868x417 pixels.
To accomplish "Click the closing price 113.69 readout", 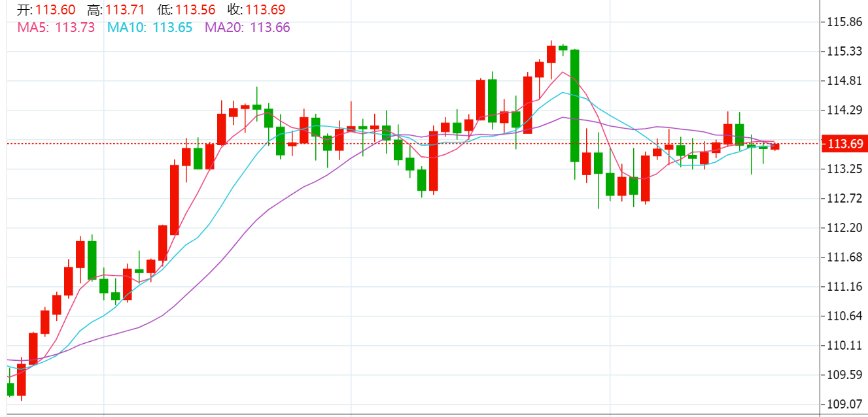I will point(265,10).
